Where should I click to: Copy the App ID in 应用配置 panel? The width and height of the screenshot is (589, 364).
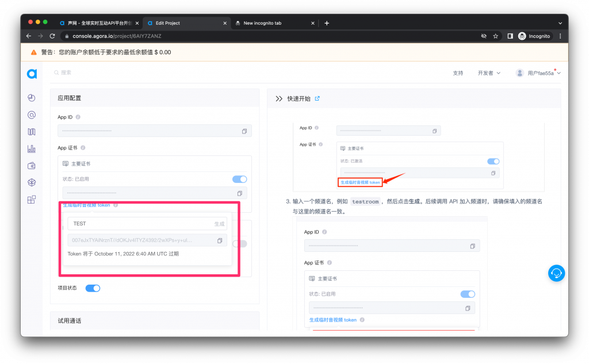244,131
